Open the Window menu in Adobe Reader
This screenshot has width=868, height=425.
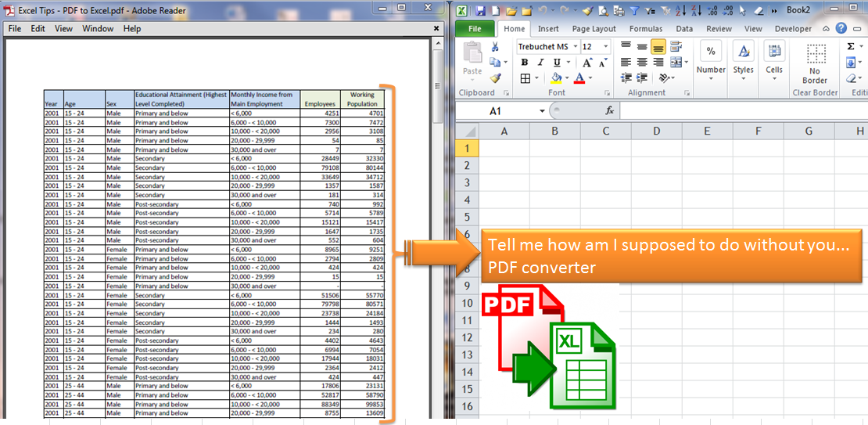pos(98,28)
